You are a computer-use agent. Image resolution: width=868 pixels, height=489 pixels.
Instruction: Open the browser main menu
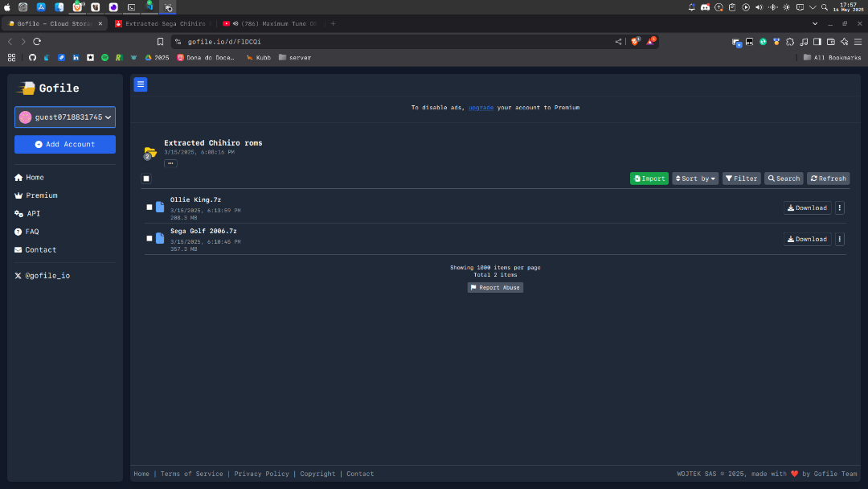tap(858, 42)
